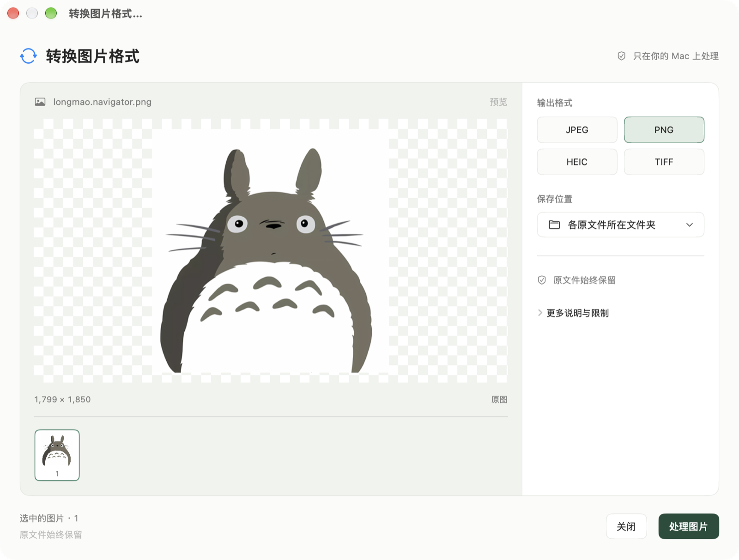Click the 转换图片格式 heading
The width and height of the screenshot is (739, 560).
92,56
